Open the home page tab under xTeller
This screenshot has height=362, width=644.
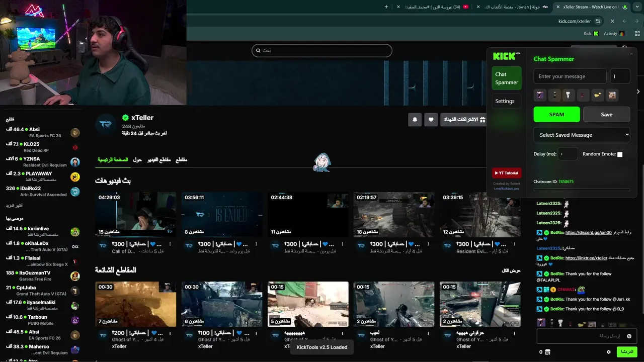point(113,159)
